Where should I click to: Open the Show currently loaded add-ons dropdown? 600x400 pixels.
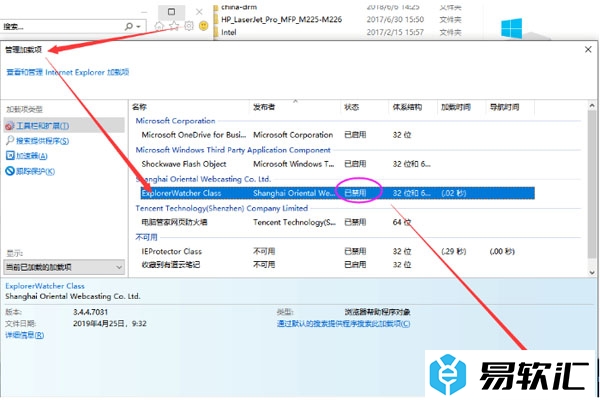[64, 267]
